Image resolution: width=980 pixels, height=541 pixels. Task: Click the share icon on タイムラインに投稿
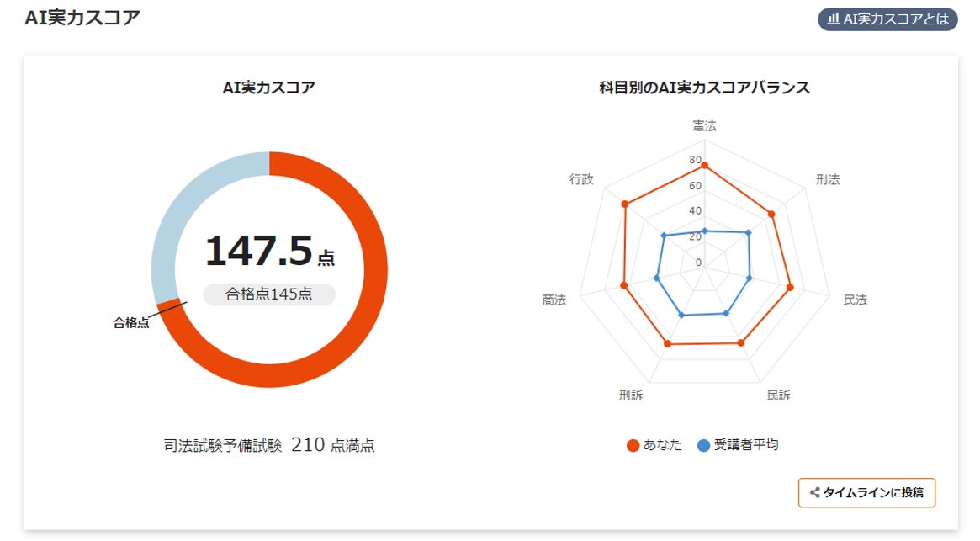813,493
